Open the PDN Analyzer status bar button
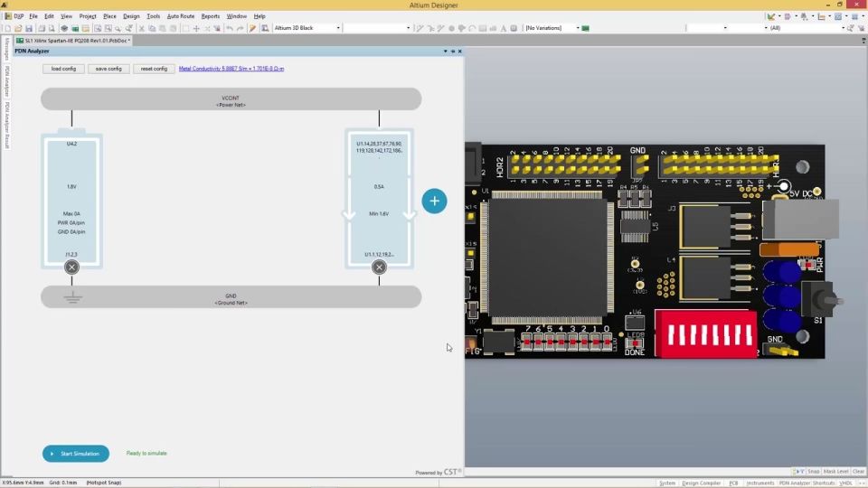 coord(795,483)
